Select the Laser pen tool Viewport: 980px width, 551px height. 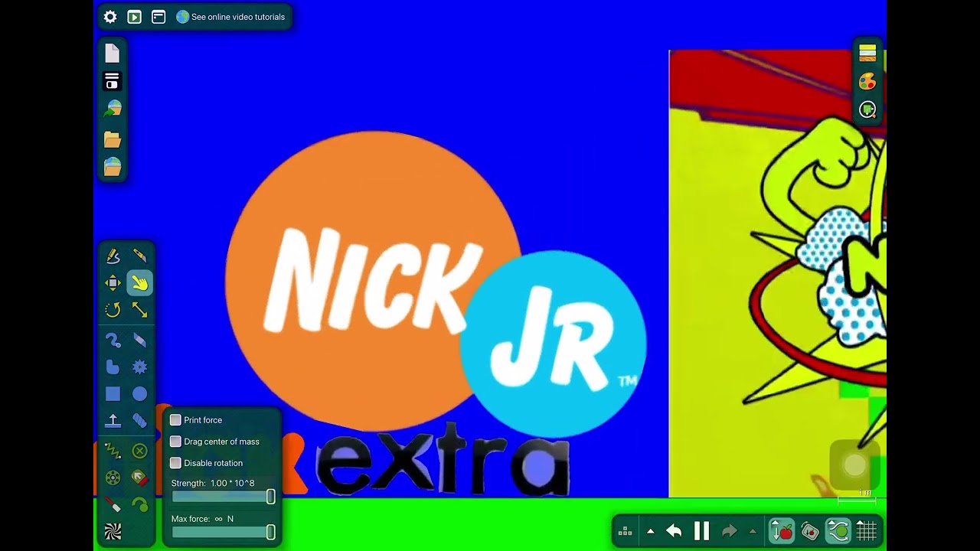point(113,505)
